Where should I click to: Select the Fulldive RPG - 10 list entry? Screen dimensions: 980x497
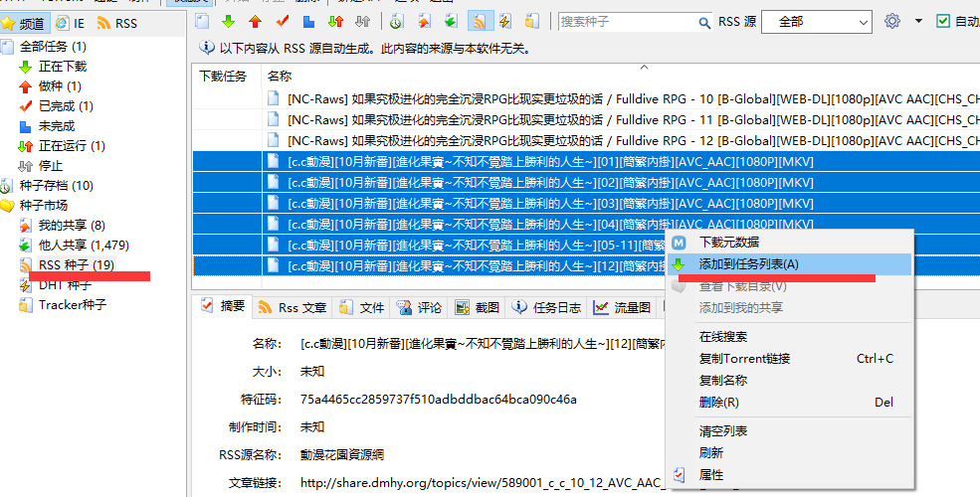pos(597,98)
